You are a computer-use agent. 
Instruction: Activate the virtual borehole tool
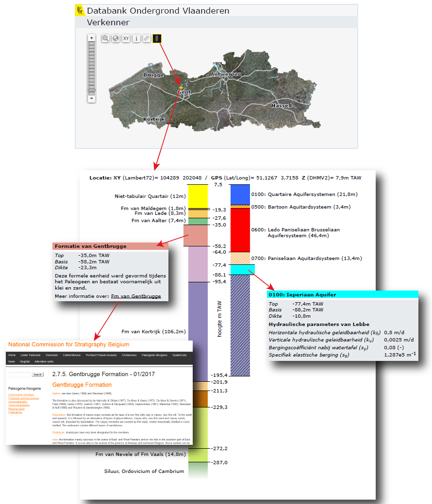point(157,38)
